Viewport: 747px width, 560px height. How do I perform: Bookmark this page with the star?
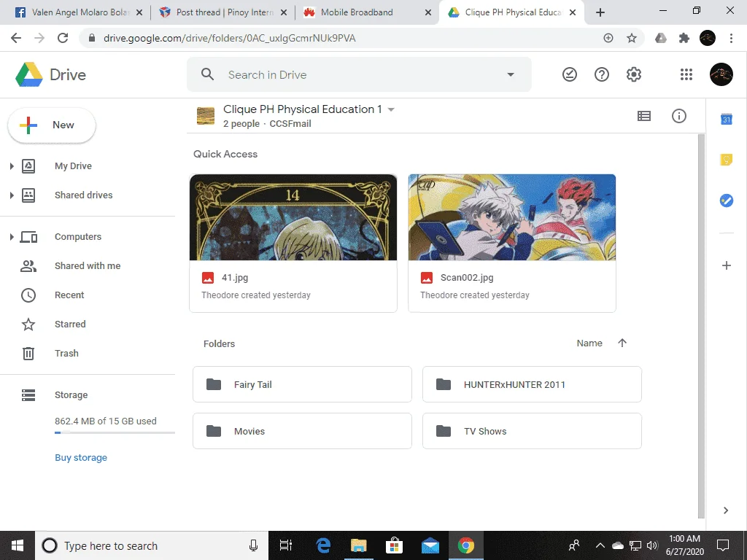[x=632, y=38]
